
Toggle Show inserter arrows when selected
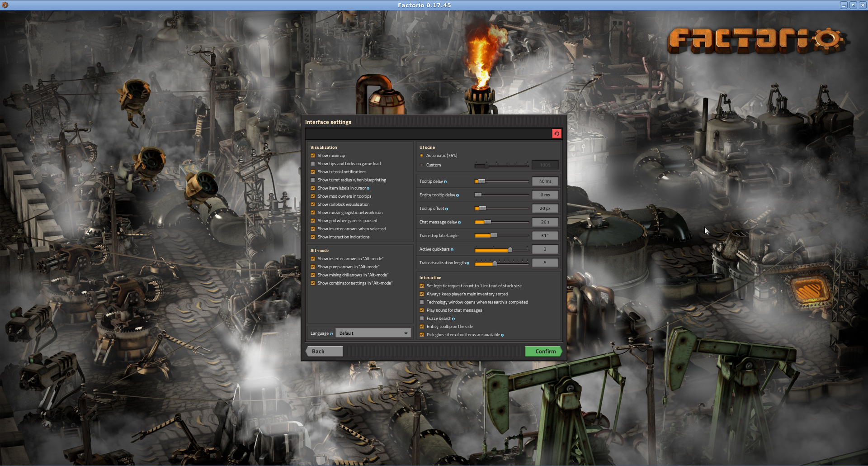coord(313,229)
